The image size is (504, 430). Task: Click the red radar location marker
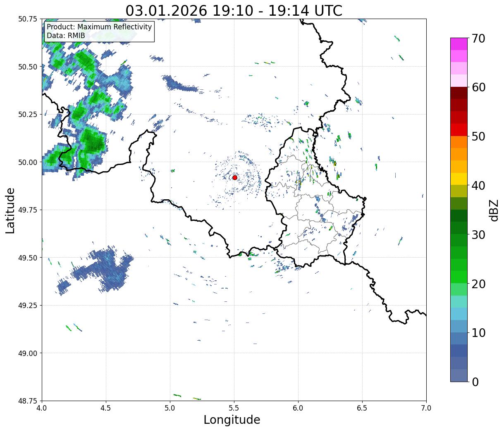point(234,177)
